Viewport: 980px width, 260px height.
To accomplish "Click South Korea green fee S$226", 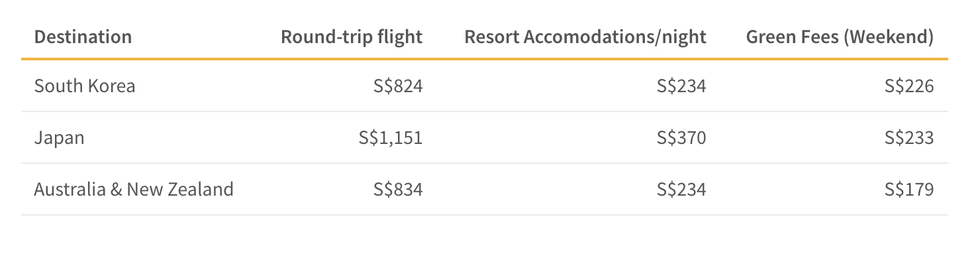I will coord(909,86).
